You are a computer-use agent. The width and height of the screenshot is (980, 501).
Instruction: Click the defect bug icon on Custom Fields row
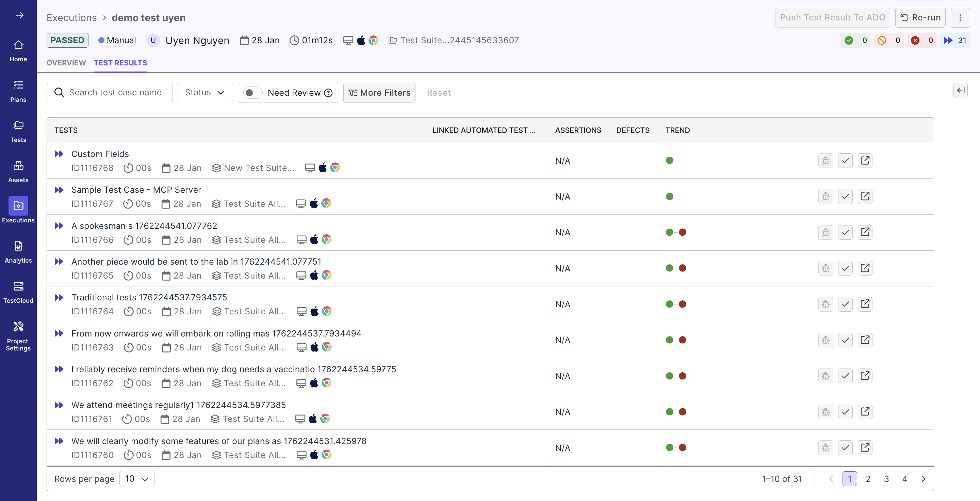825,160
